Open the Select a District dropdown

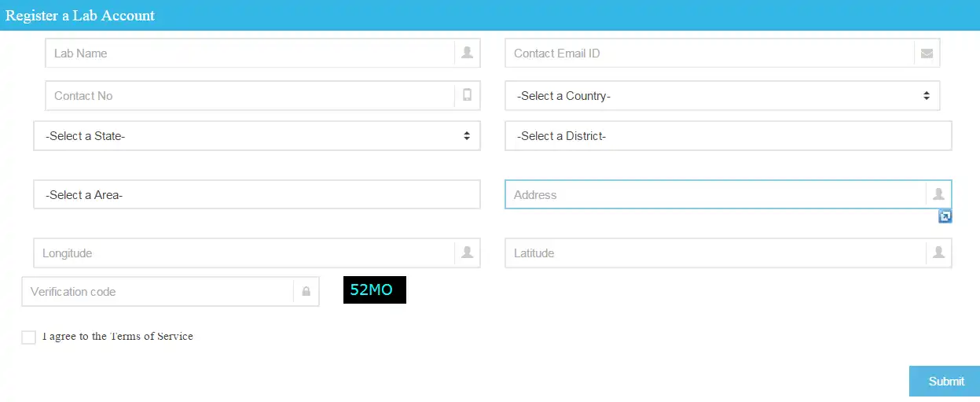point(729,136)
